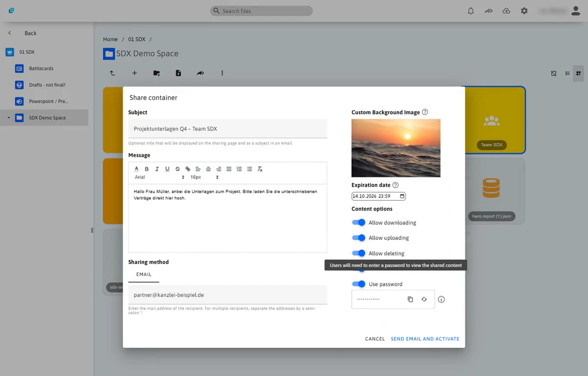Go up one level with the toolbar arrow
Viewport: 588px width, 376px height.
(112, 73)
